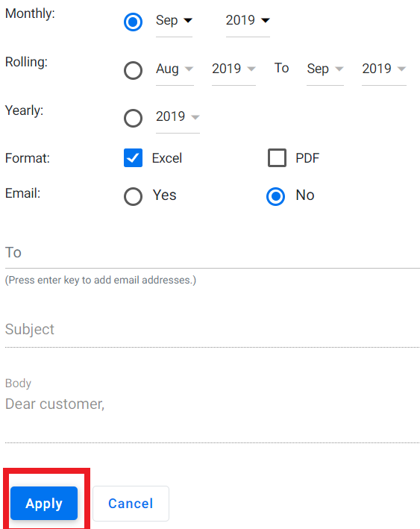Open the Monthly Sep month dropdown

tap(174, 22)
